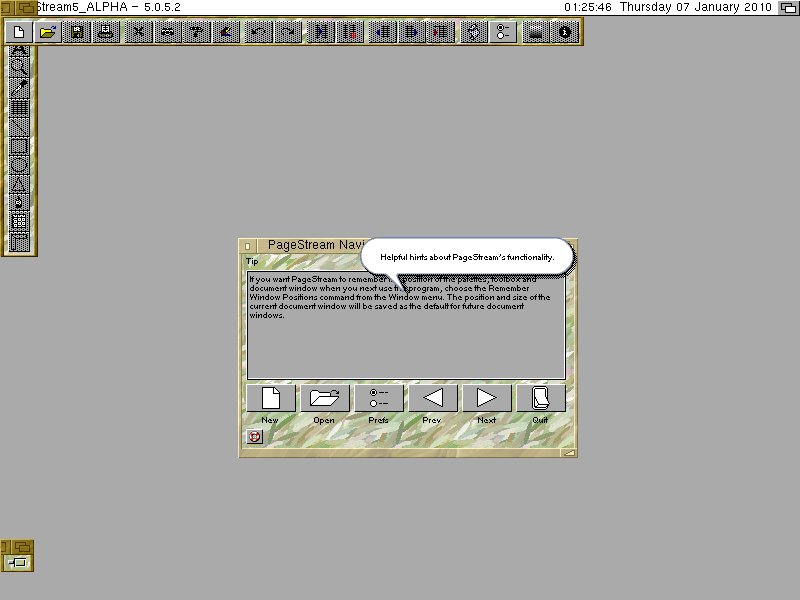Viewport: 800px width, 600px height.
Task: Select the Eyedropper tool in the toolbox
Action: pos(18,87)
